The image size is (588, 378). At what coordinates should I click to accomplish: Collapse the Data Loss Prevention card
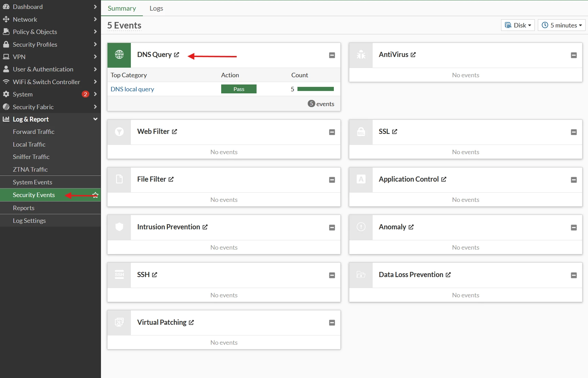pos(574,275)
